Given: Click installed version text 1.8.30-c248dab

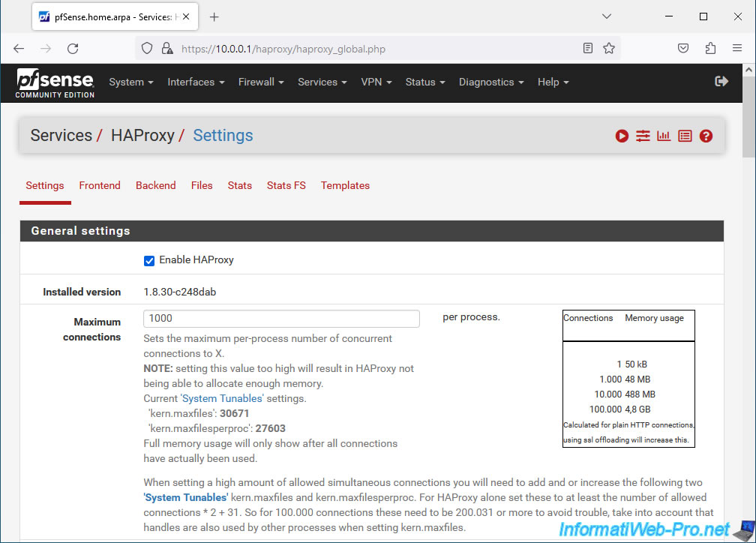Looking at the screenshot, I should [x=180, y=292].
